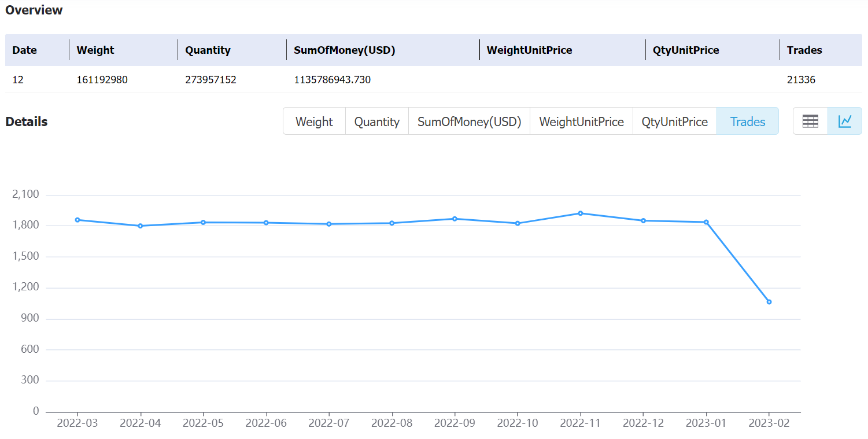Switch to line chart view icon
The width and height of the screenshot is (868, 439).
[x=845, y=121]
